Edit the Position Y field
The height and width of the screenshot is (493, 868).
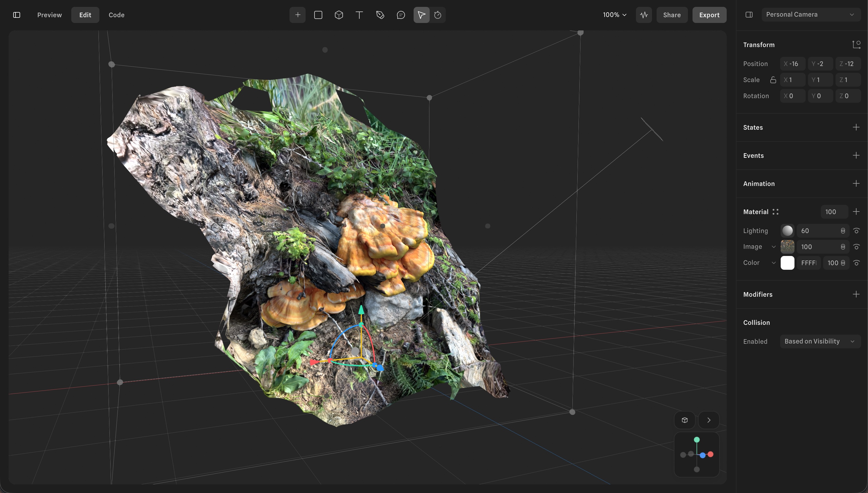coord(820,64)
